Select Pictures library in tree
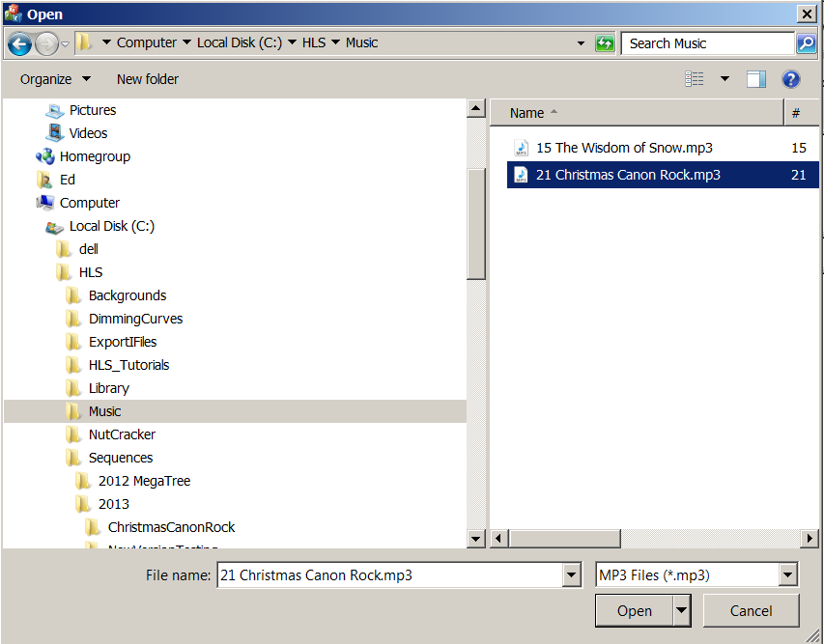 coord(93,110)
